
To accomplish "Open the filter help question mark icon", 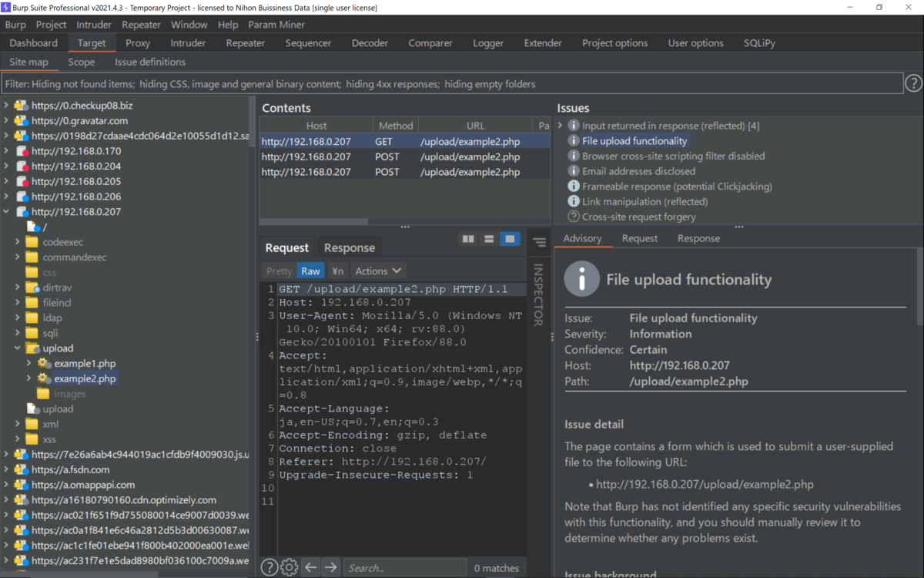I will point(913,83).
